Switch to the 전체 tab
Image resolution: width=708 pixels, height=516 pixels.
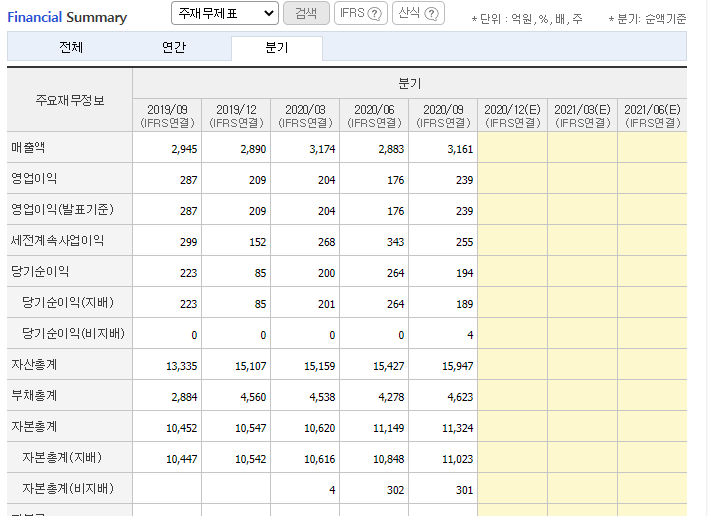point(71,47)
